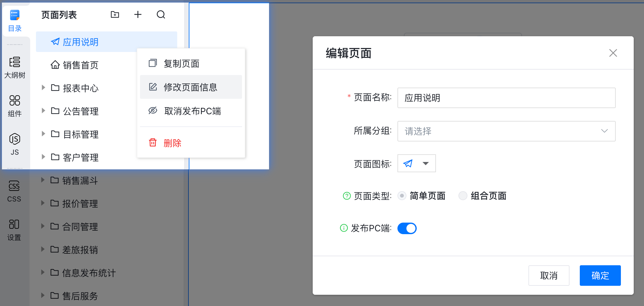Select the 简单页面 radio option
The height and width of the screenshot is (306, 644).
[402, 196]
